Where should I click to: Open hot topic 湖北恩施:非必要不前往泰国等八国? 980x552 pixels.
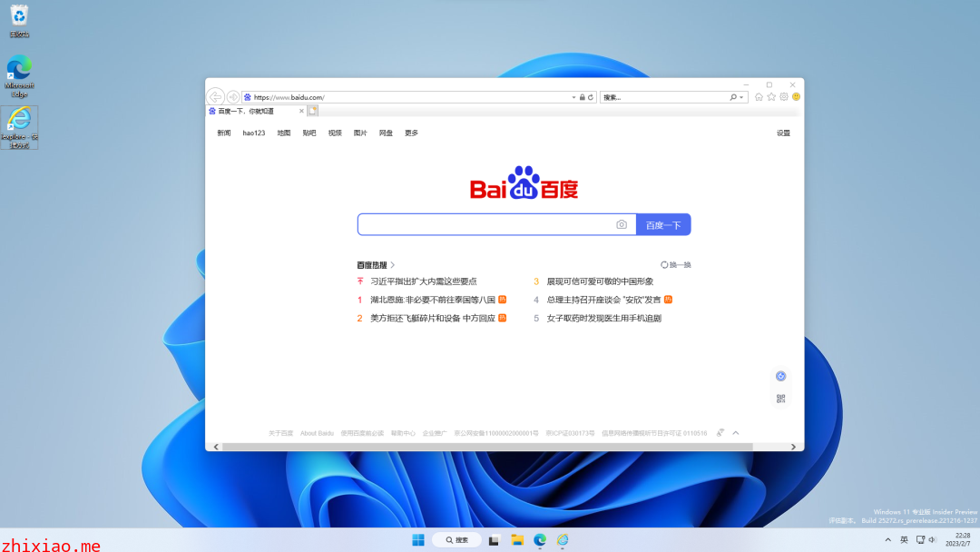click(x=433, y=300)
